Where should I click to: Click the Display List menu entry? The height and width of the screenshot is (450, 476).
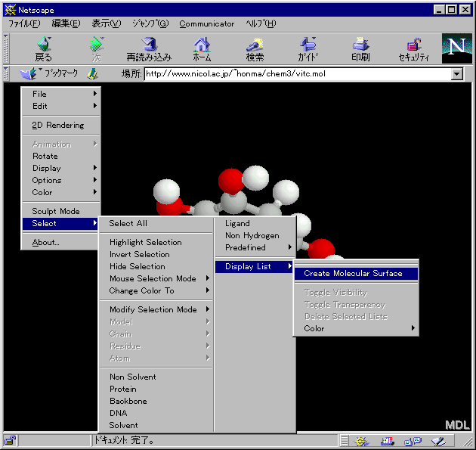[254, 266]
